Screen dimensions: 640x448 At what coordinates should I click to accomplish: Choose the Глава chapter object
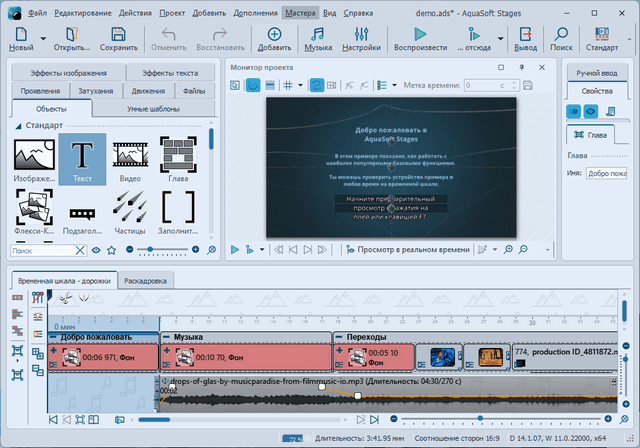[x=178, y=160]
